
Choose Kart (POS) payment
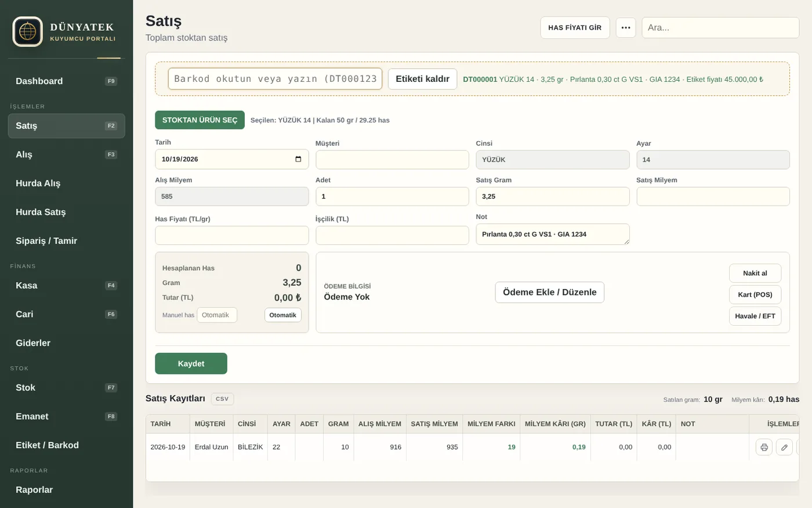(x=755, y=295)
